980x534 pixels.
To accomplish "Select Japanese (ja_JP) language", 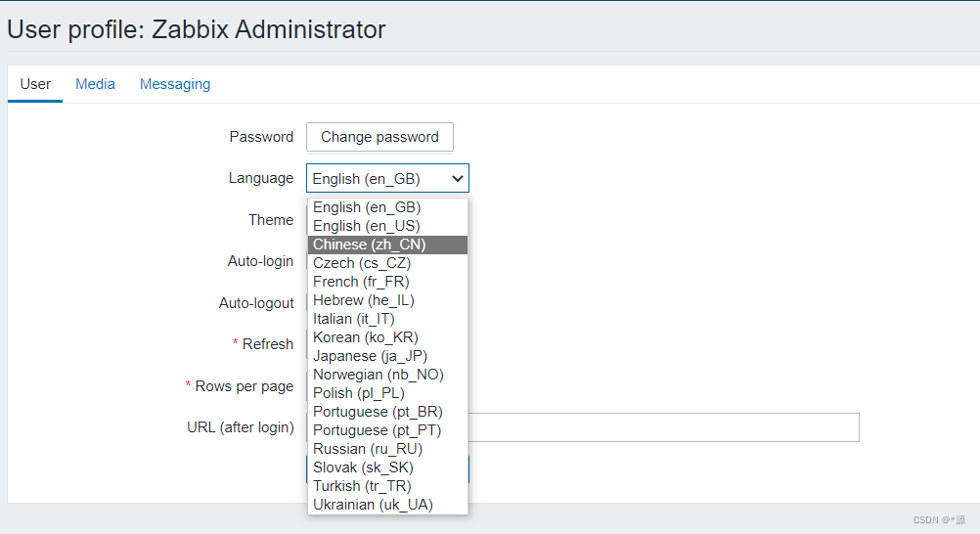I will 387,356.
